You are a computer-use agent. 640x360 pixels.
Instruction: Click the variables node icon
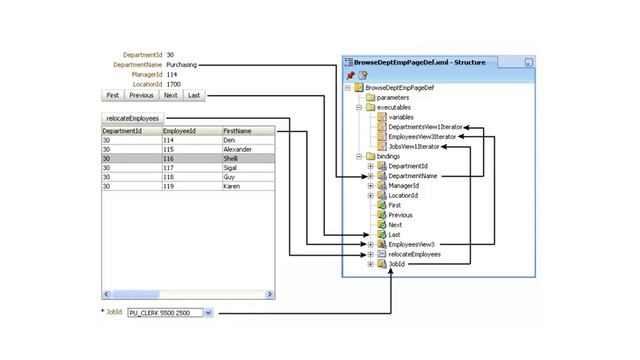[x=382, y=117]
